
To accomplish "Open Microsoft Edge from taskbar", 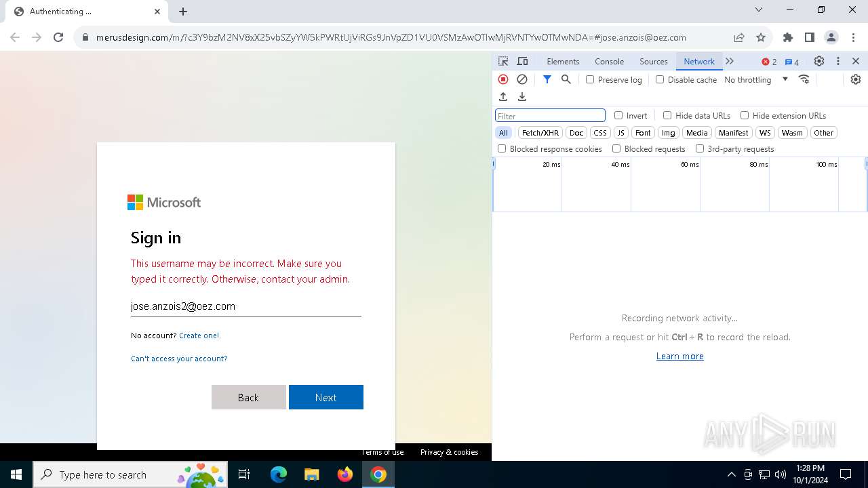I will pyautogui.click(x=279, y=474).
